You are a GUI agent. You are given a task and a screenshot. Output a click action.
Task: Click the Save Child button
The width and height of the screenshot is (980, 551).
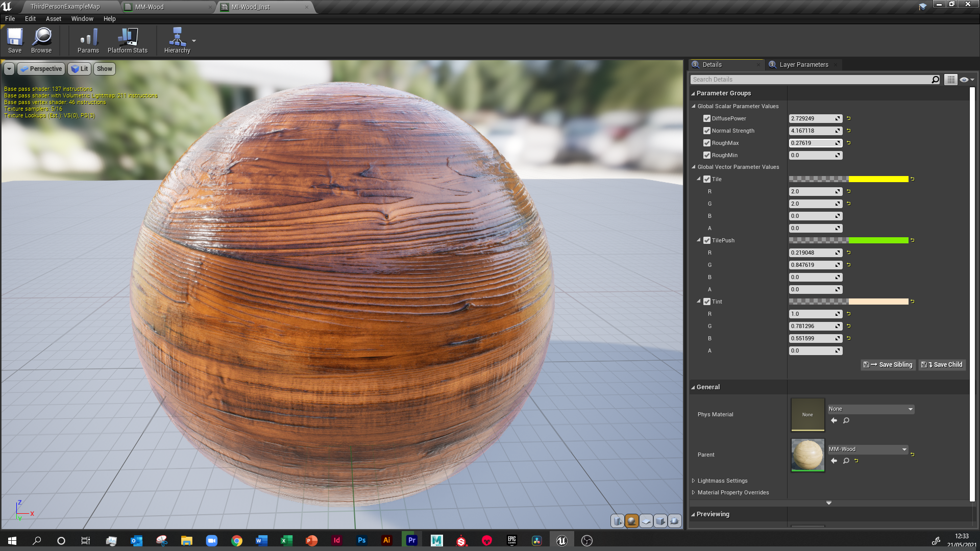(x=942, y=365)
